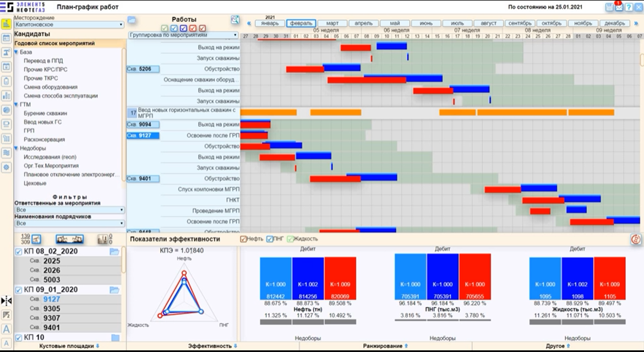The image size is (644, 352).
Task: Switch to the декабрь month tab
Action: point(615,24)
